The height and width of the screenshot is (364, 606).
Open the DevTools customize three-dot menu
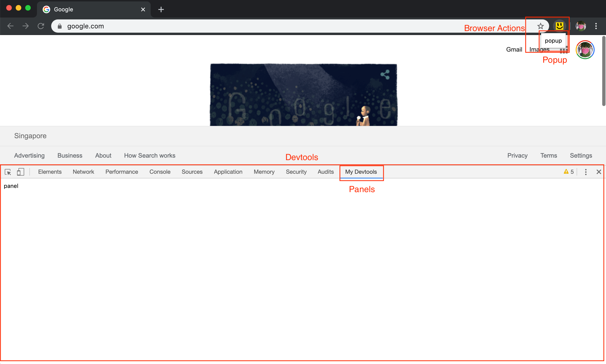coord(586,172)
